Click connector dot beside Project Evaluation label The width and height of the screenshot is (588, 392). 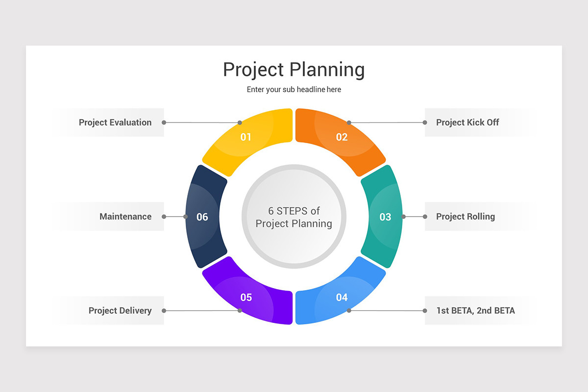click(164, 122)
